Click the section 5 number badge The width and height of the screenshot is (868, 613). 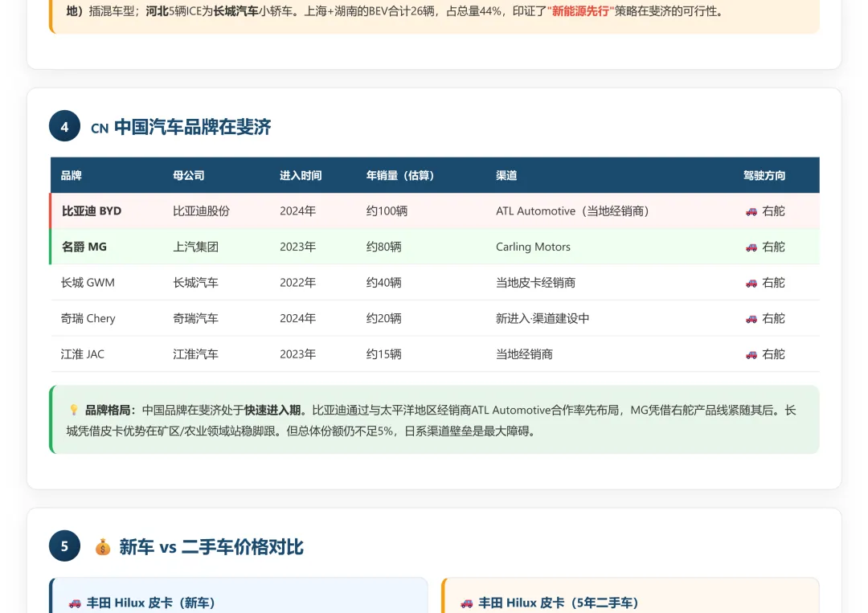point(65,546)
